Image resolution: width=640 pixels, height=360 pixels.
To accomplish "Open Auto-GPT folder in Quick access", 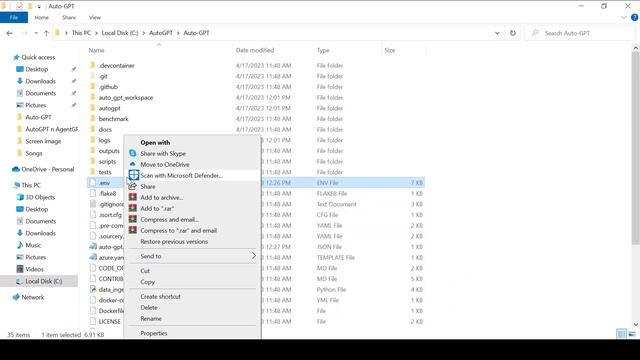I will click(x=38, y=117).
